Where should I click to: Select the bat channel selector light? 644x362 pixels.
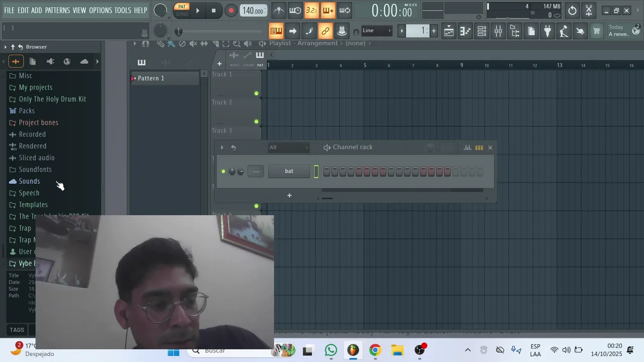click(x=316, y=171)
